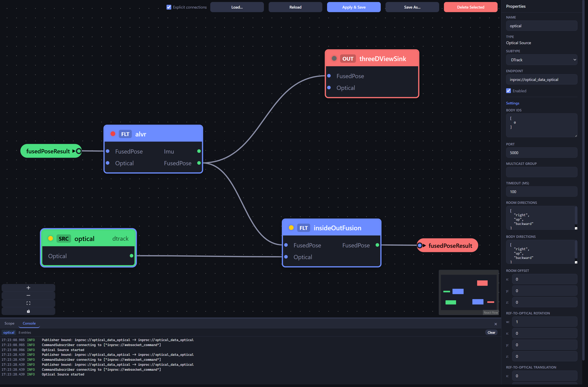
Task: Click the Ref-to-Optical Rotation x field
Action: click(x=545, y=333)
